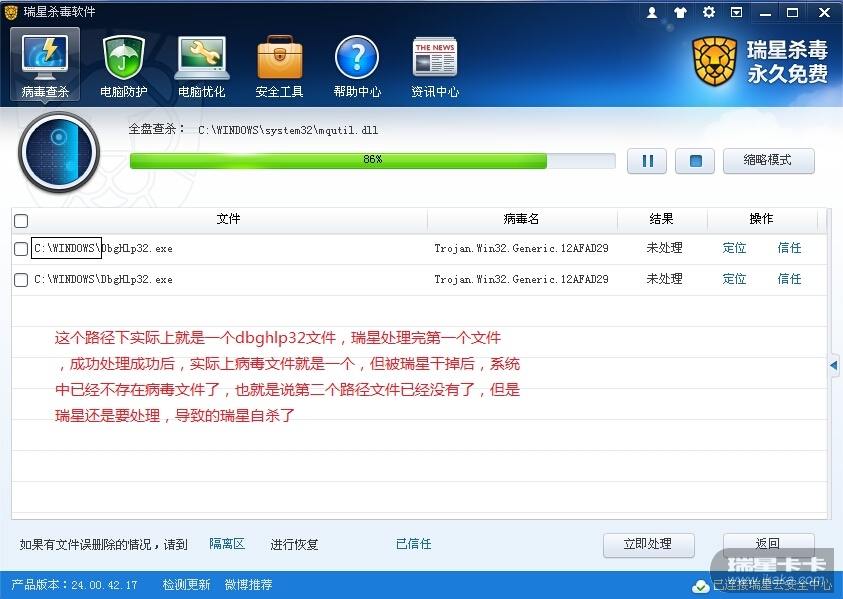Open the 已信任 trusted list link
The height and width of the screenshot is (599, 843).
pos(413,544)
